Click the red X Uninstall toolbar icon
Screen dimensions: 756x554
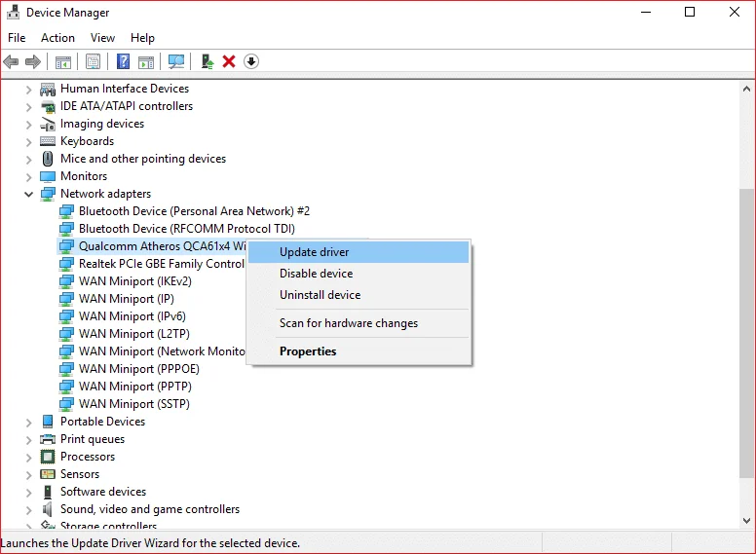click(x=229, y=61)
